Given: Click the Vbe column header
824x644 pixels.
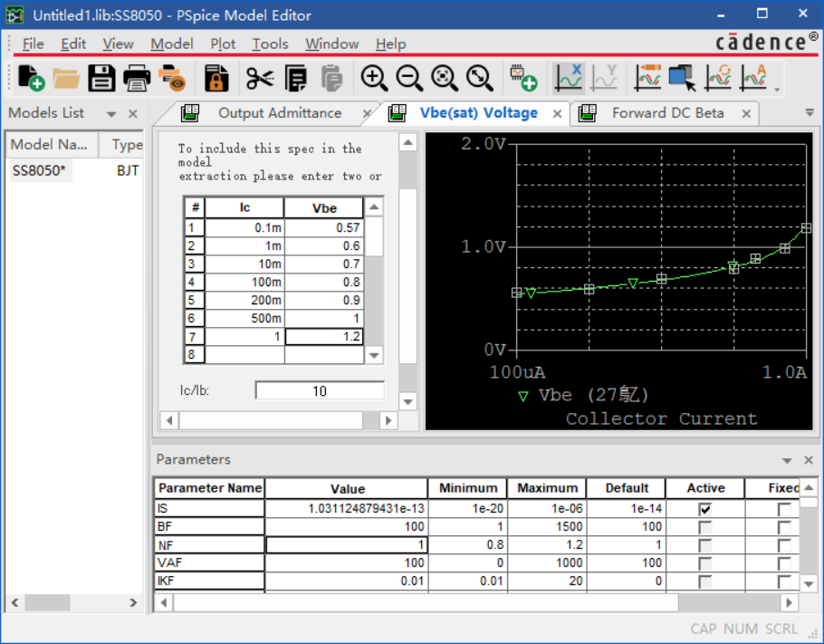Looking at the screenshot, I should [x=324, y=207].
